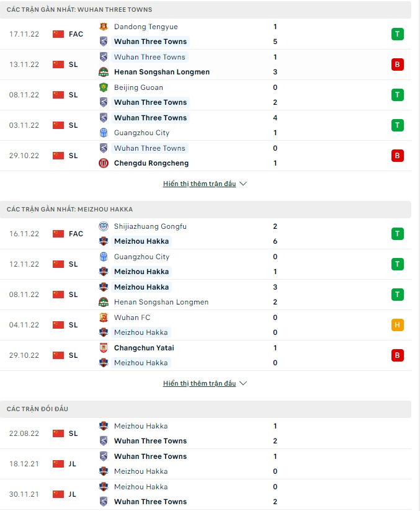Open the chevron beside Hiển thị thêm trận đấu

[243, 184]
